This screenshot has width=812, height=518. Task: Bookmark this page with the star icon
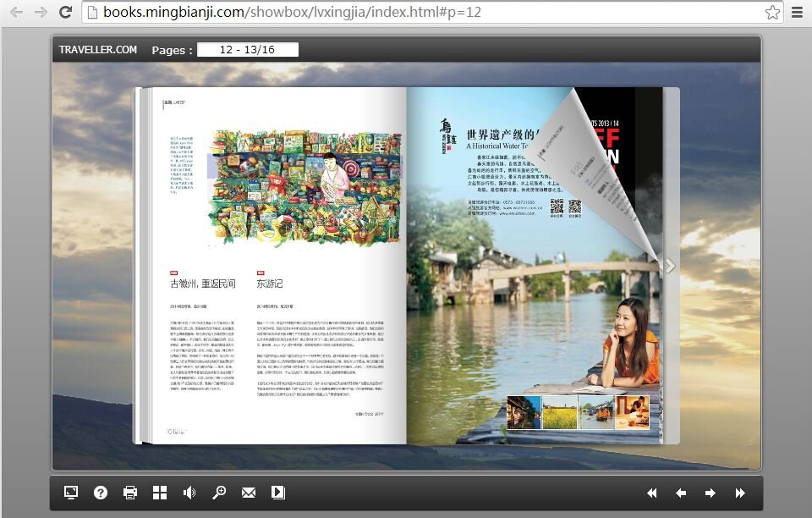click(771, 12)
